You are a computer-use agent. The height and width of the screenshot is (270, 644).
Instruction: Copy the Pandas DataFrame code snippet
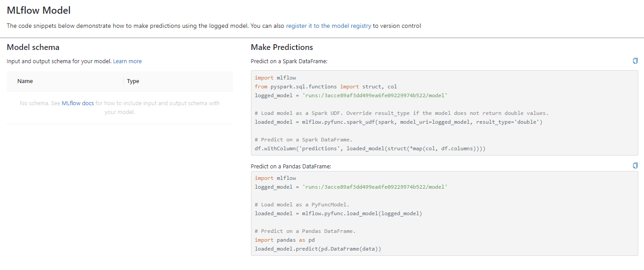pyautogui.click(x=635, y=166)
